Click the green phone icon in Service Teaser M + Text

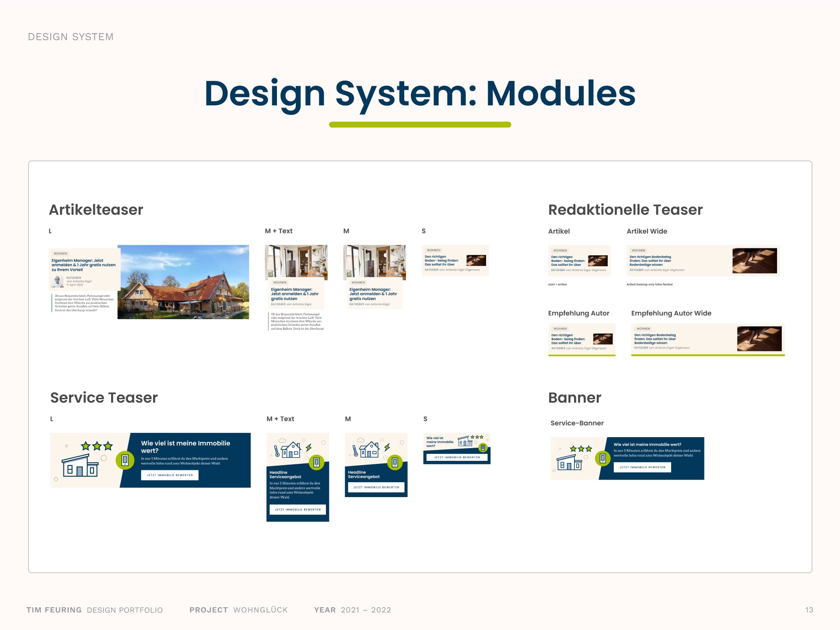click(x=316, y=463)
